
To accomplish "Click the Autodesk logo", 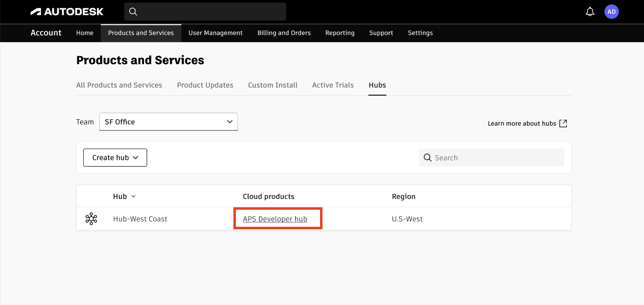I will point(67,11).
